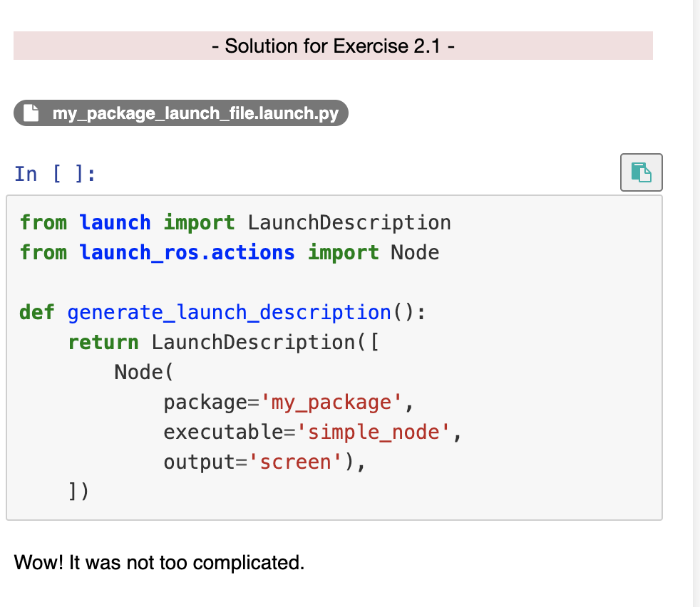The height and width of the screenshot is (607, 700).
Task: Click the Solution for Exercise 2.1 banner
Action: [333, 46]
